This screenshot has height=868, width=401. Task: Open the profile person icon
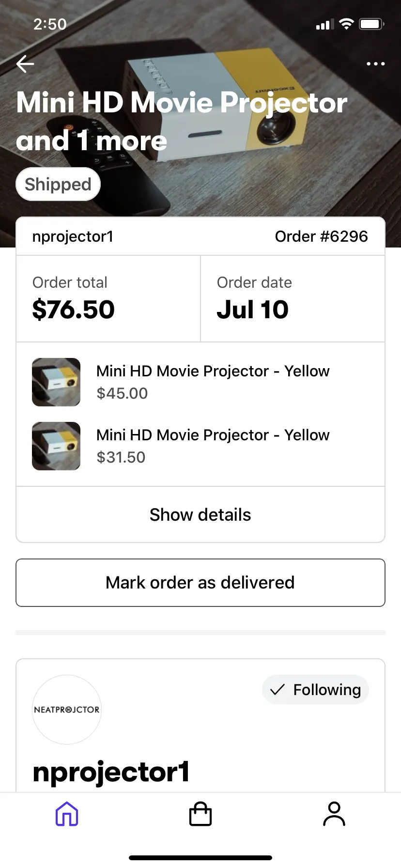pos(334,814)
